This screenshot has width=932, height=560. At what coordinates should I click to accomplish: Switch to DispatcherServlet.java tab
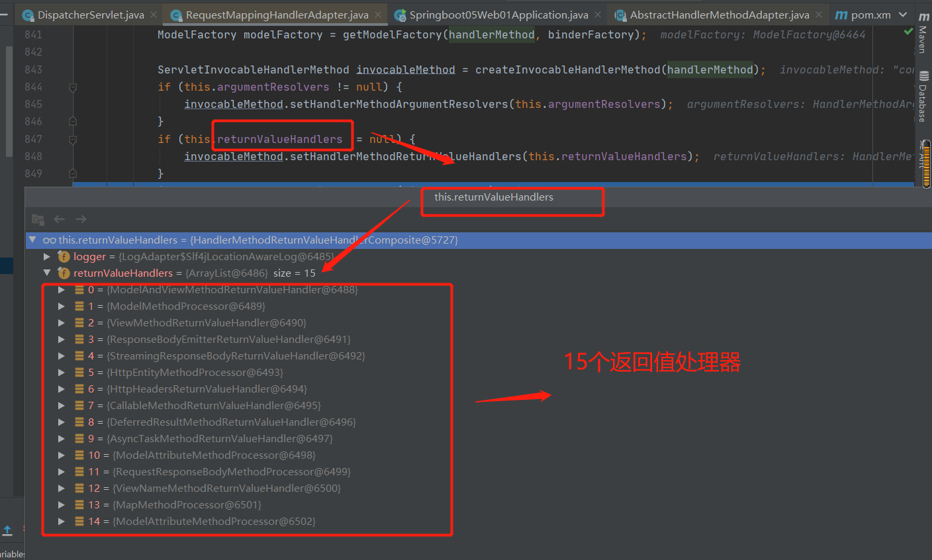coord(91,15)
